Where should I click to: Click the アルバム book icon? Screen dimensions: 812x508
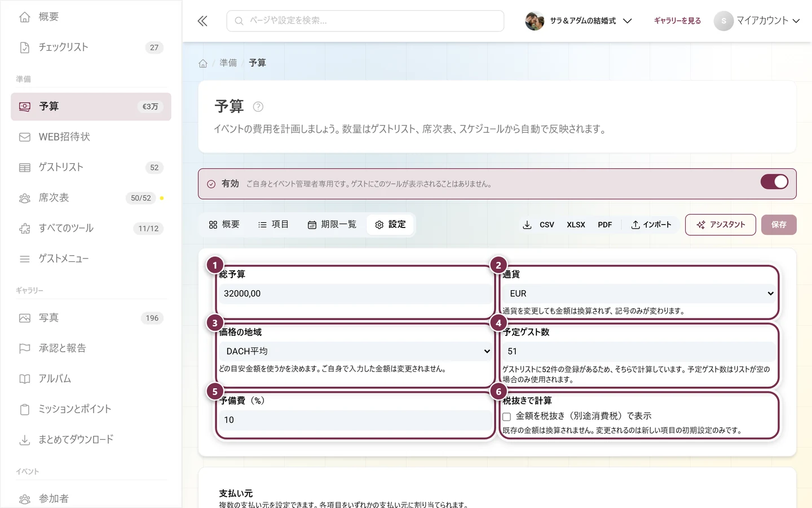click(x=25, y=379)
